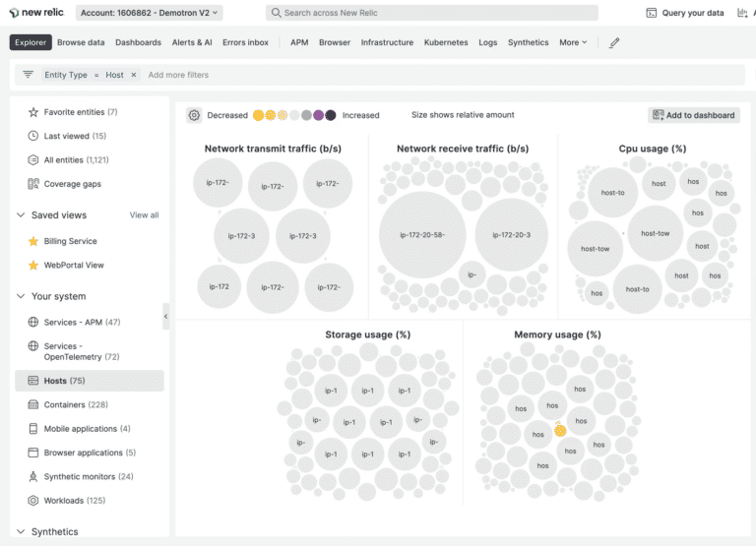Open Workloads (125)
The width and height of the screenshot is (756, 546).
74,501
